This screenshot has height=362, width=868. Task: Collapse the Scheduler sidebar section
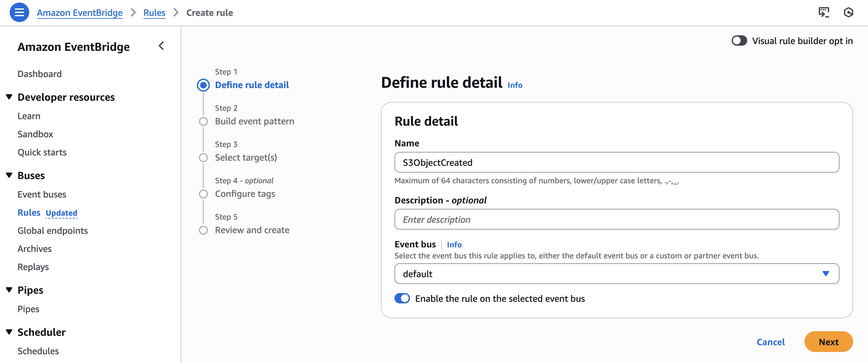9,332
